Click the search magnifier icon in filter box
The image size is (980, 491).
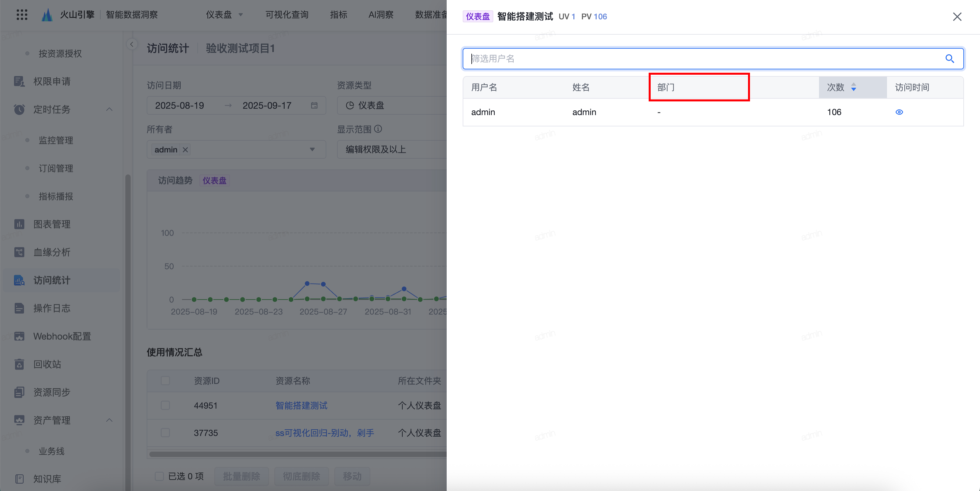[x=950, y=59]
